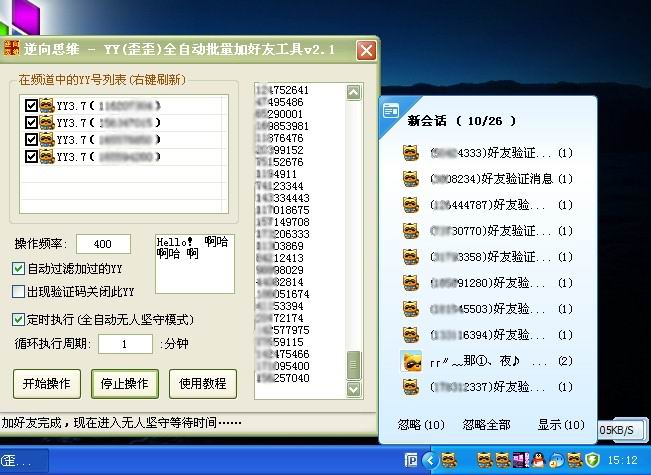Uncheck the first YY3.7 account checkbox
The height and width of the screenshot is (475, 651).
(31, 105)
